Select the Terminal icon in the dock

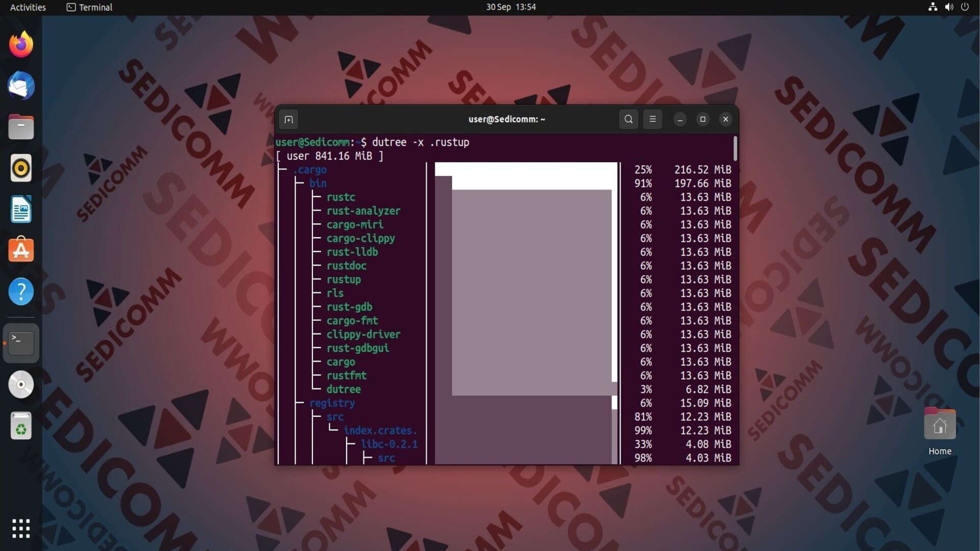21,343
